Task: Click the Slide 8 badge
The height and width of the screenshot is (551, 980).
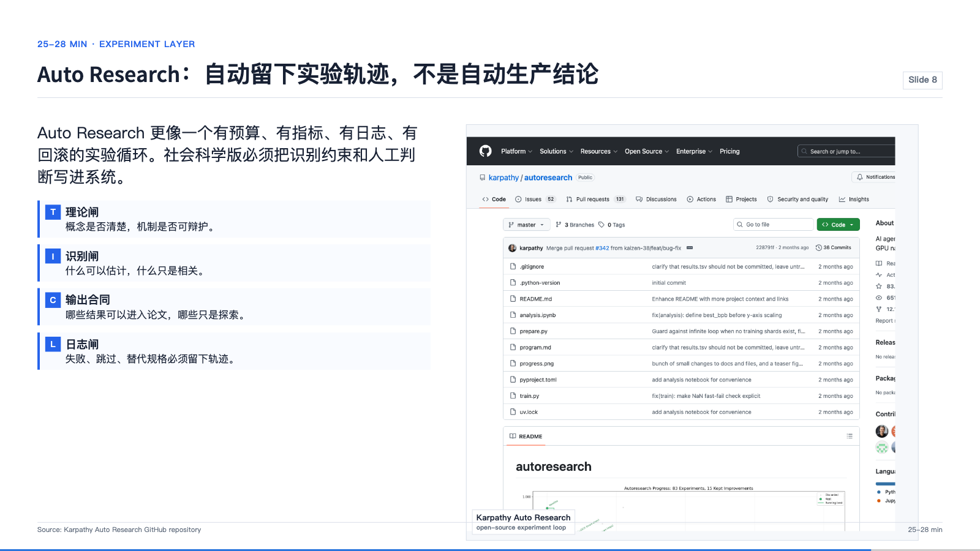Action: pos(922,80)
